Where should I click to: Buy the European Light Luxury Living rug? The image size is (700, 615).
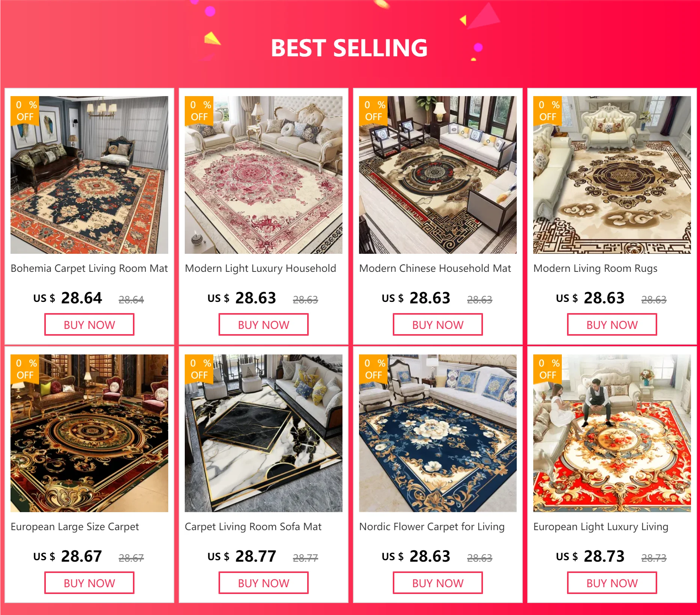(612, 583)
